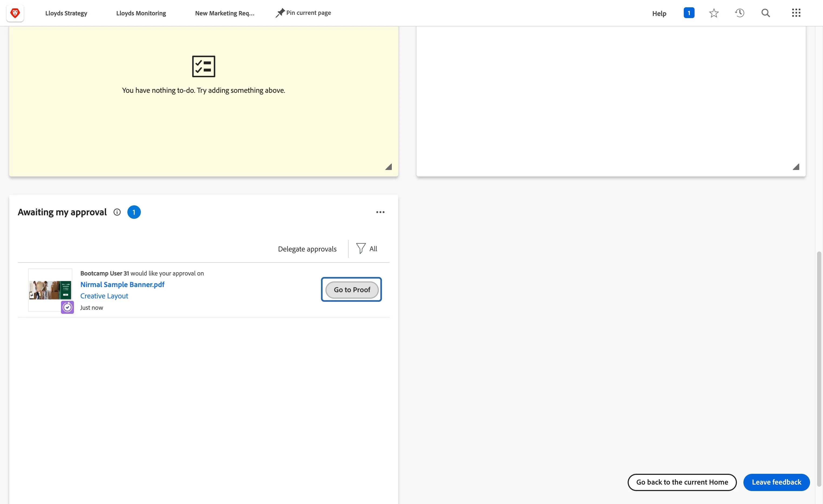Viewport: 823px width, 504px height.
Task: Open the Lloyds Monitoring pinned tab
Action: 141,13
